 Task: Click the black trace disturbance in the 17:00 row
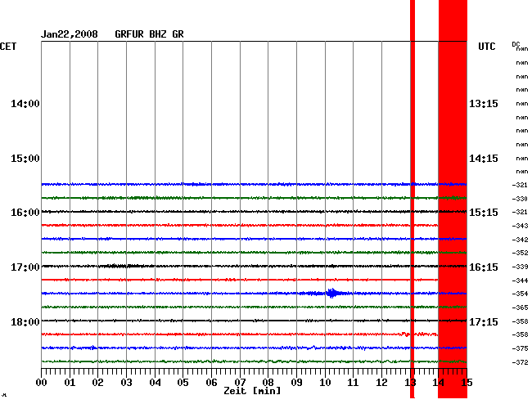pos(125,266)
